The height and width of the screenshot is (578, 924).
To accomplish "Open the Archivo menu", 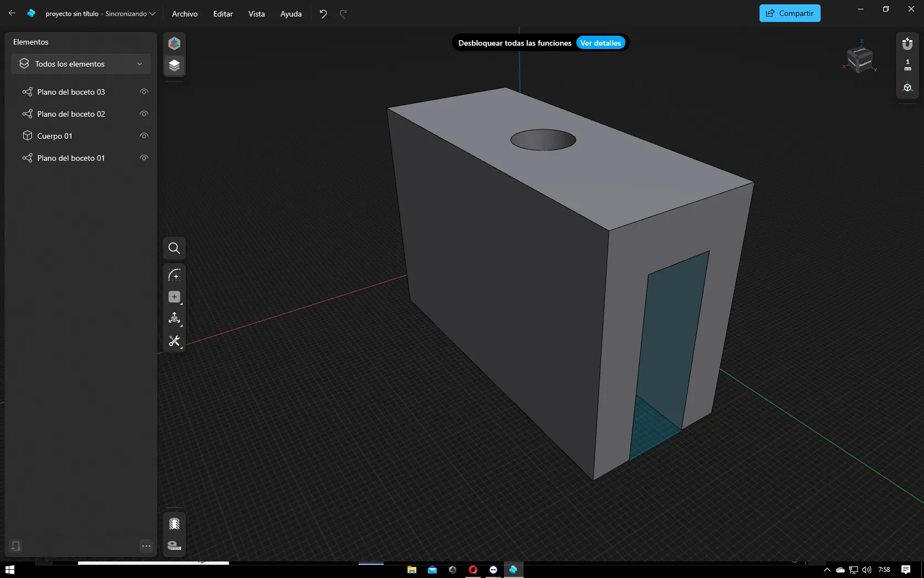I will click(x=184, y=14).
